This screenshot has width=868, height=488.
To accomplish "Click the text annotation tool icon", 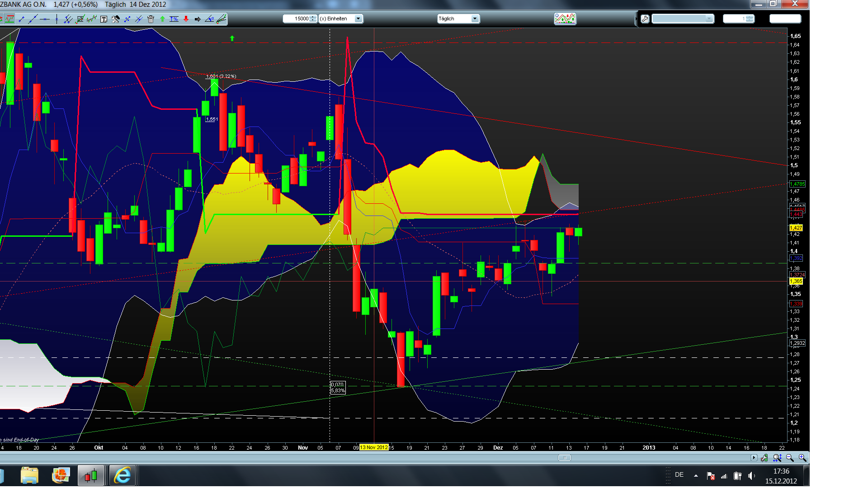I will coord(104,19).
